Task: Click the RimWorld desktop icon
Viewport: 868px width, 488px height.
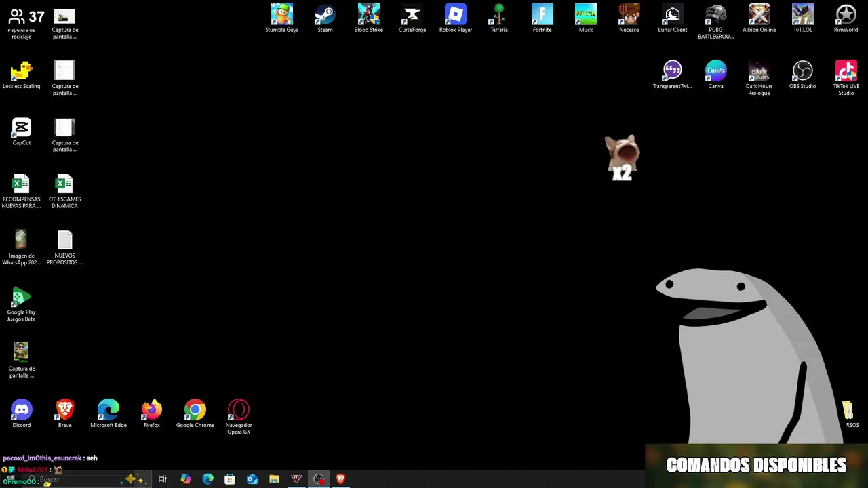Action: pos(846,18)
